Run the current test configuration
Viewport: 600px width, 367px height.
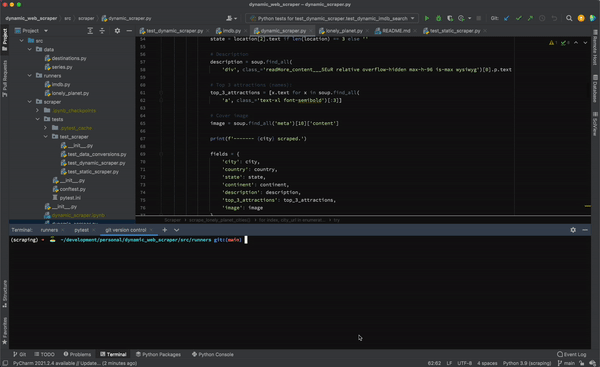click(x=427, y=18)
